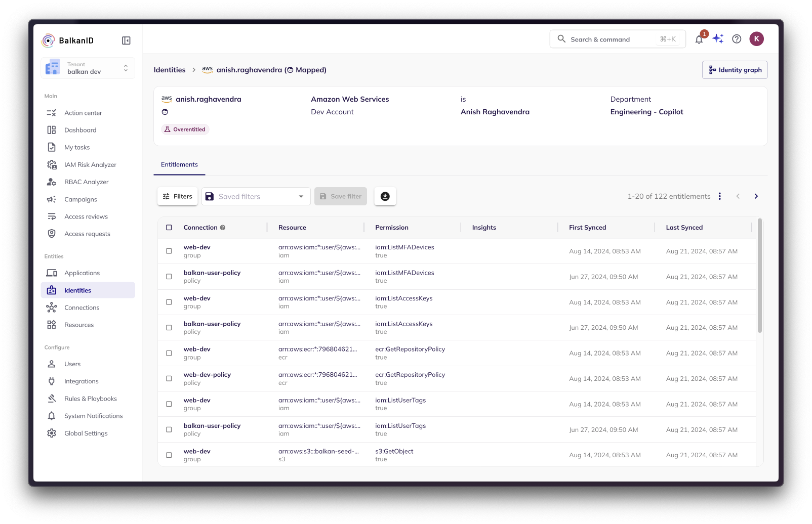The width and height of the screenshot is (812, 524).
Task: Switch to the Entitlements tab
Action: (x=179, y=165)
